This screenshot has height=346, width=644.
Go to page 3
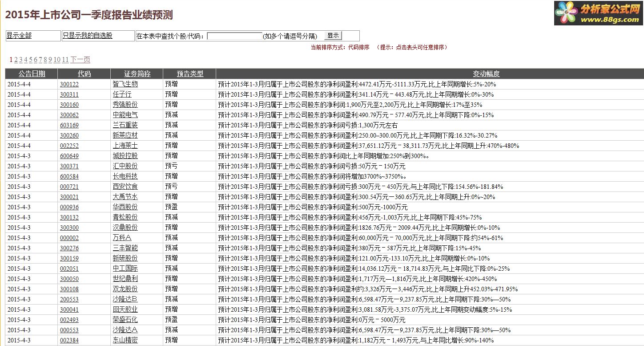(21, 60)
